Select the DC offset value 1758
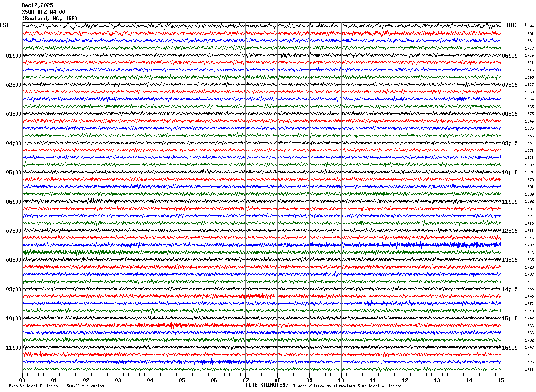The width and height of the screenshot is (536, 392). (x=529, y=289)
